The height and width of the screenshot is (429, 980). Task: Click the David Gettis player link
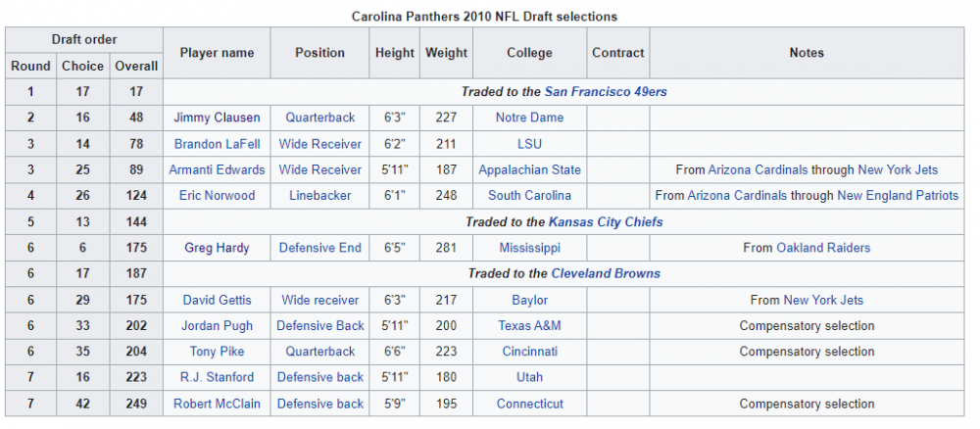[217, 300]
